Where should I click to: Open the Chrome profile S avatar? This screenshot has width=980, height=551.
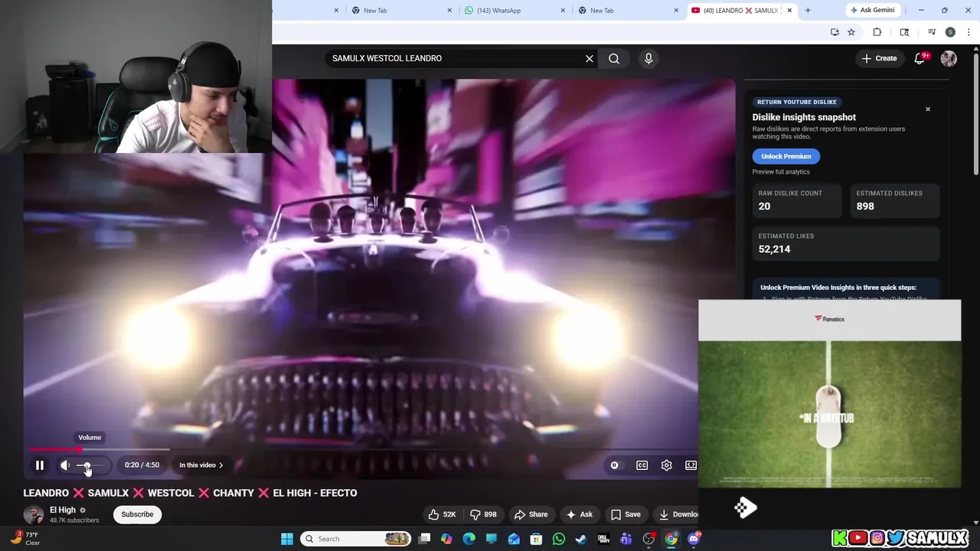950,32
